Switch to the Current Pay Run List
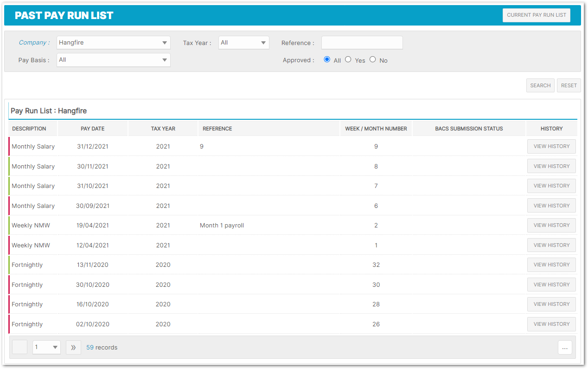Viewport: 588px width, 369px height. (536, 15)
